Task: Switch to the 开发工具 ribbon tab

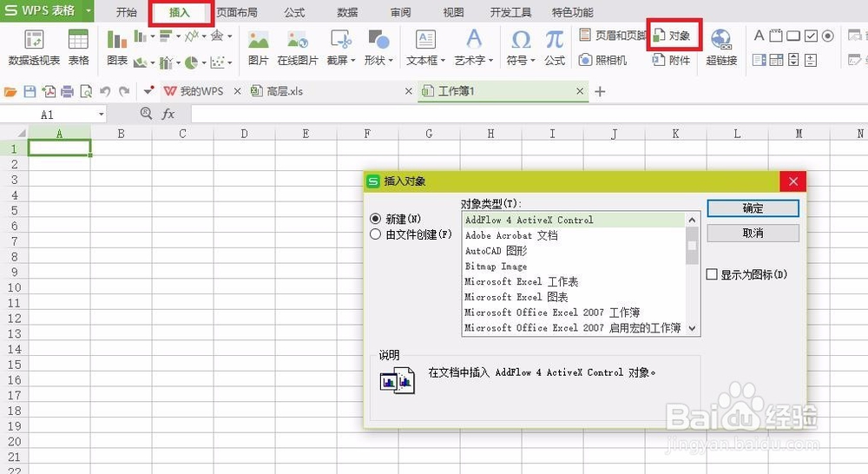Action: pyautogui.click(x=510, y=12)
